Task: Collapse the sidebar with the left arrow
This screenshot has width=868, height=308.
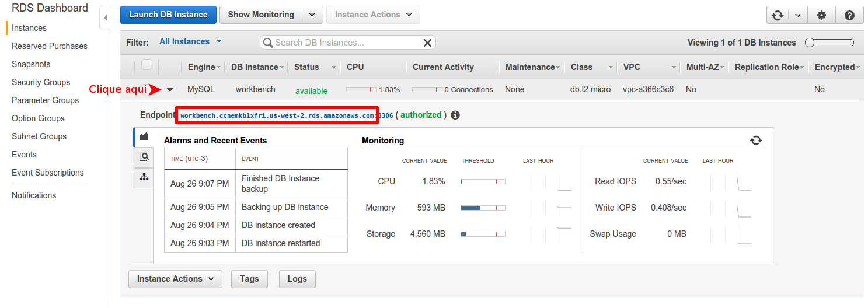Action: (x=106, y=18)
